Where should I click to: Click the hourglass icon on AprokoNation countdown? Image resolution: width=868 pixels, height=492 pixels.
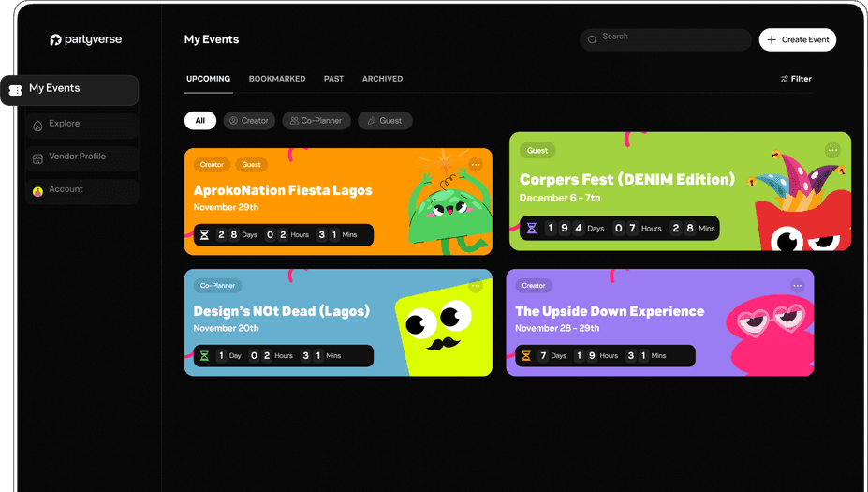[204, 235]
